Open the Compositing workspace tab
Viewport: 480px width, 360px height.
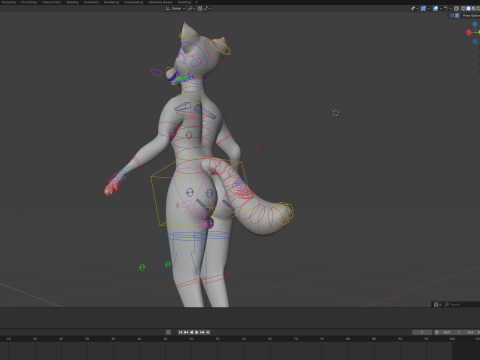(134, 2)
